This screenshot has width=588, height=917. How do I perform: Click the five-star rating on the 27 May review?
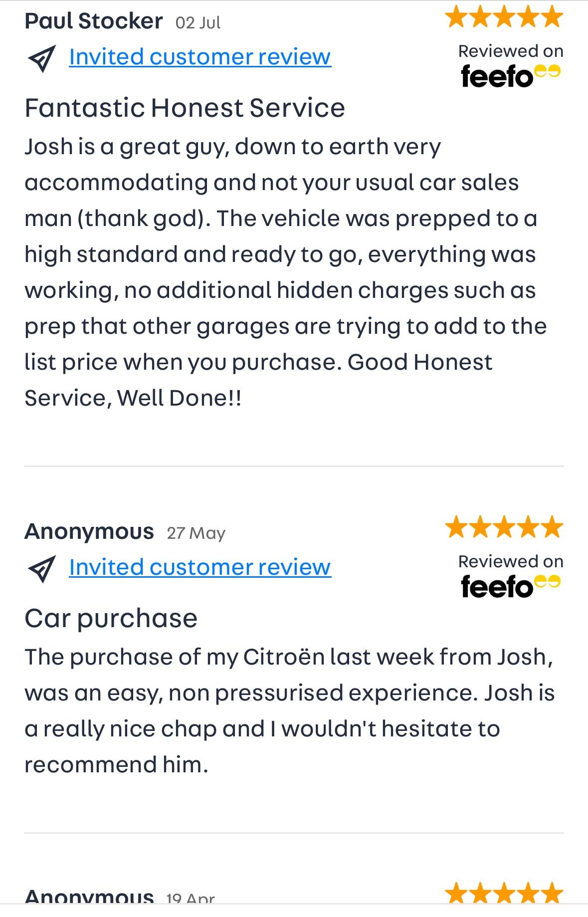click(504, 527)
